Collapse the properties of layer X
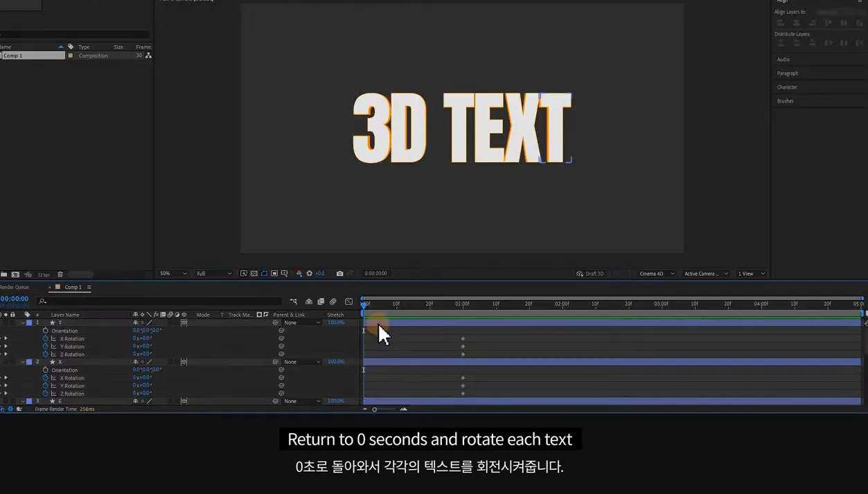This screenshot has width=868, height=494. click(x=23, y=362)
